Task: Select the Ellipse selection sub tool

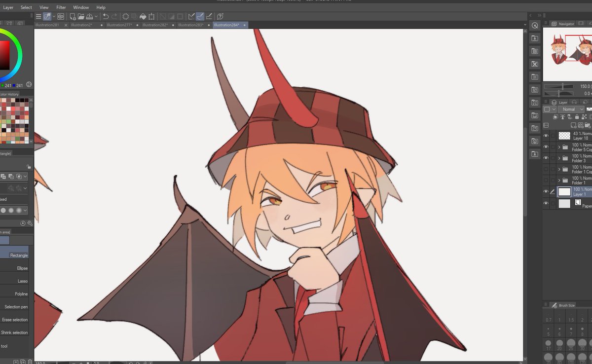Action: click(14, 268)
